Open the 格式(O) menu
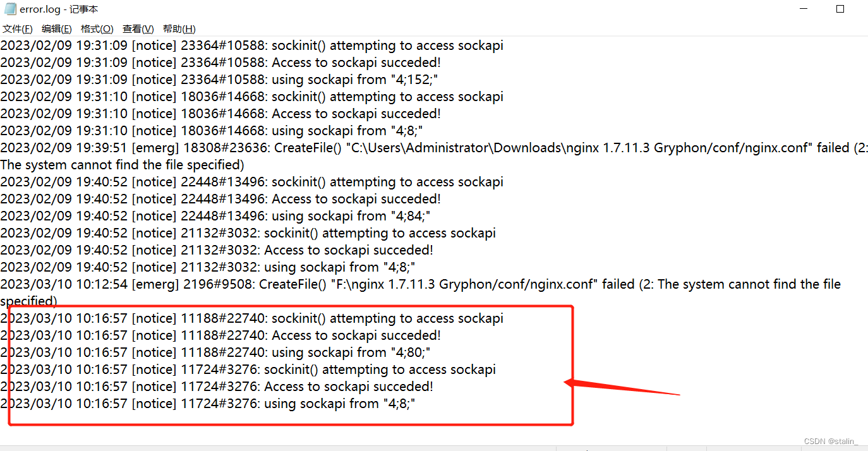The image size is (868, 451). (x=97, y=29)
